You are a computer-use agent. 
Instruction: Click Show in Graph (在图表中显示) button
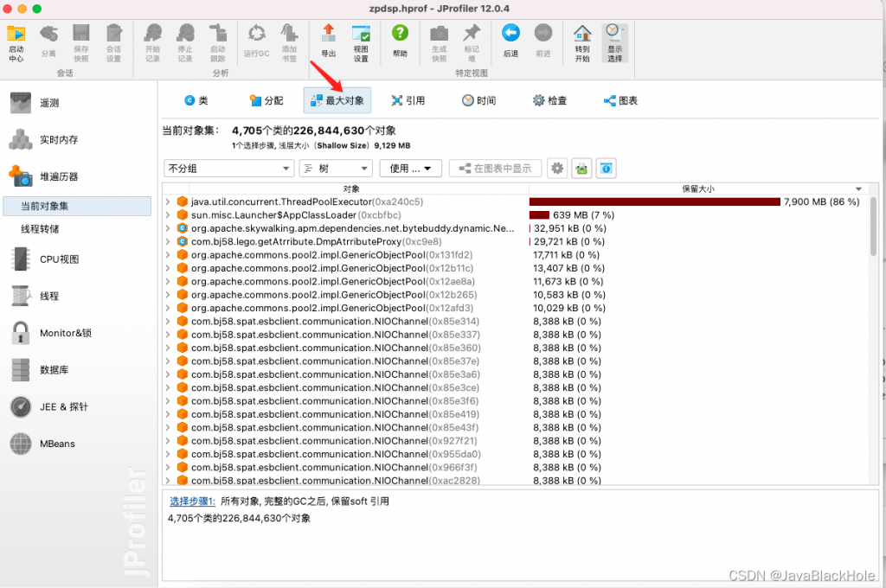495,169
